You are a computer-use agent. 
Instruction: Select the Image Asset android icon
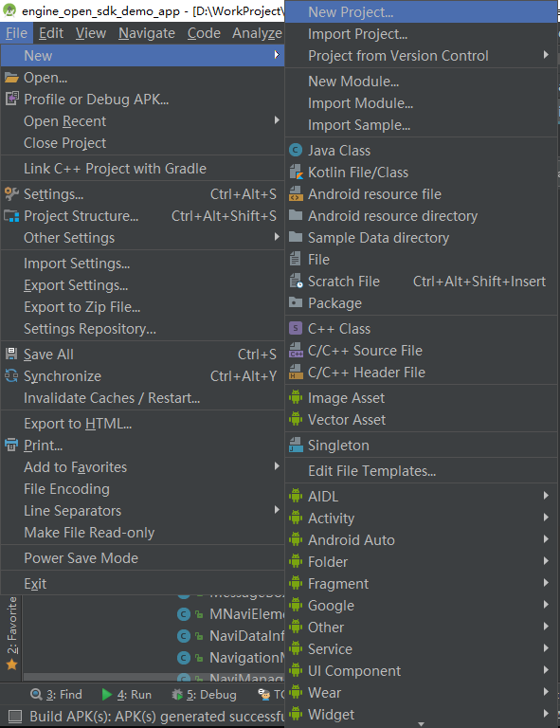pos(296,398)
